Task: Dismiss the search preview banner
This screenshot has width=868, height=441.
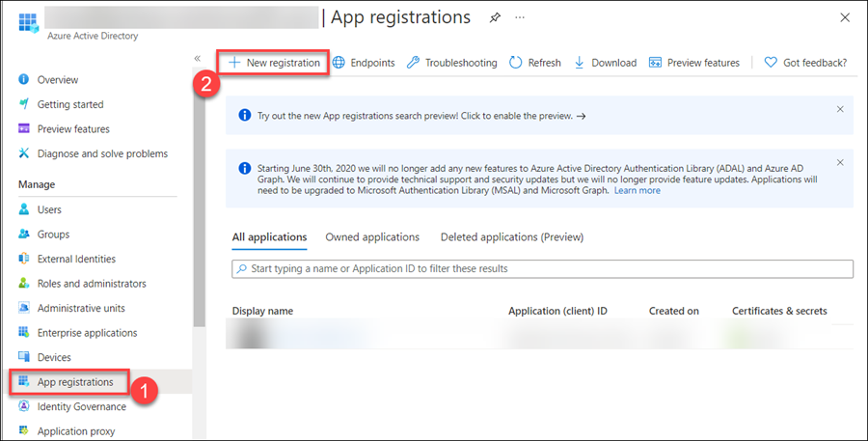Action: (840, 109)
